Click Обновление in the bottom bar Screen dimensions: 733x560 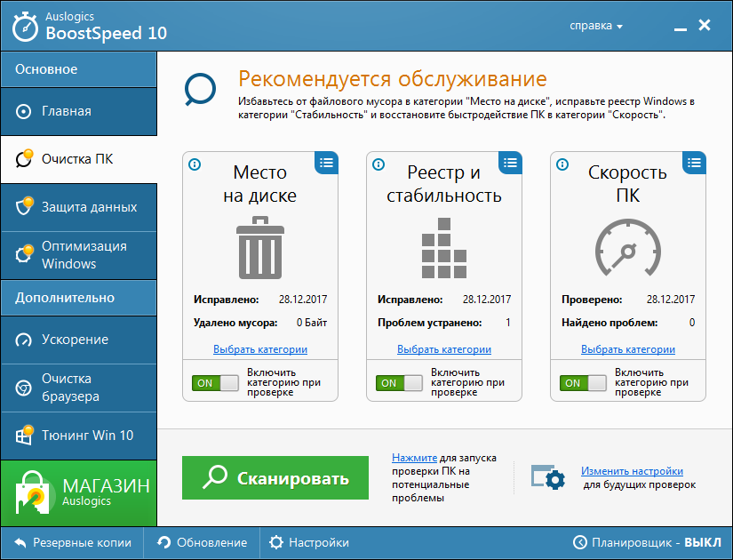tap(202, 543)
